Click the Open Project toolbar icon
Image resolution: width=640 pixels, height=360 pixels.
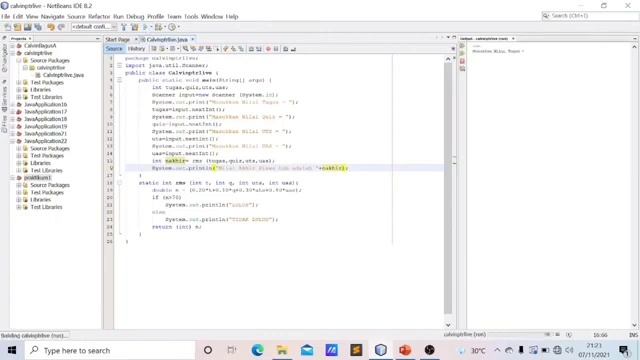(x=28, y=27)
